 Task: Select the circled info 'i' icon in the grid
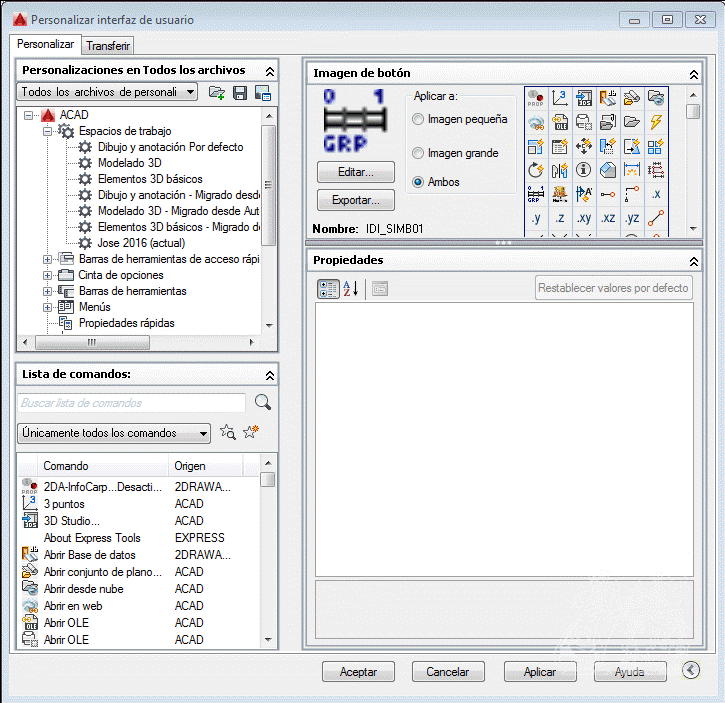584,170
